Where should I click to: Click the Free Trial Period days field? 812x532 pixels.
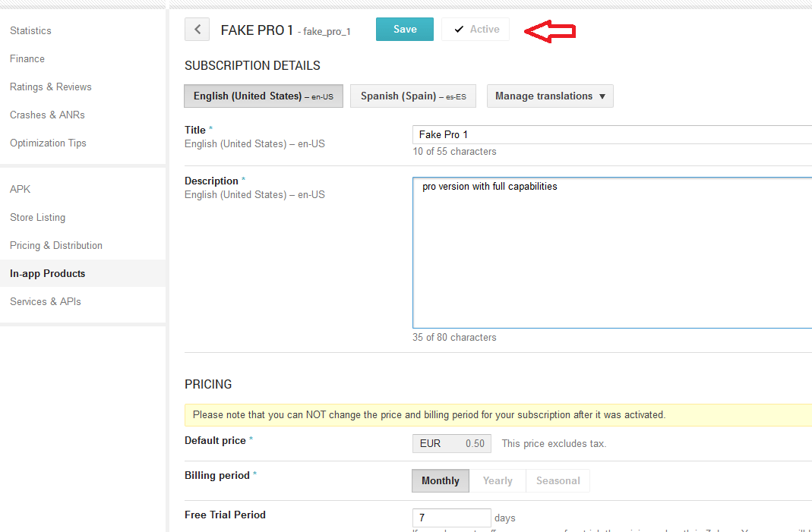pos(451,518)
